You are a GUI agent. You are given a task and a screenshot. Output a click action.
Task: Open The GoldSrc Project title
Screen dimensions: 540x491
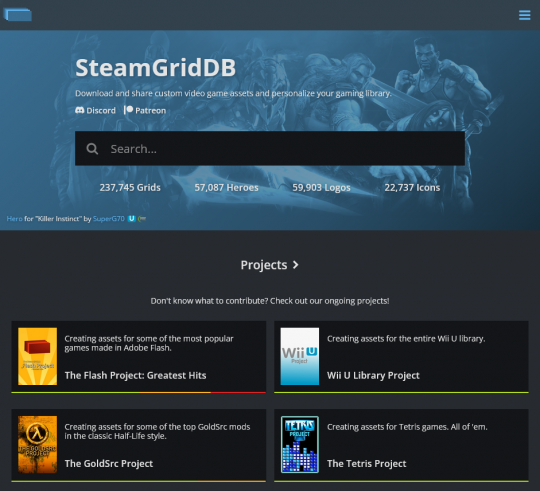tap(109, 463)
